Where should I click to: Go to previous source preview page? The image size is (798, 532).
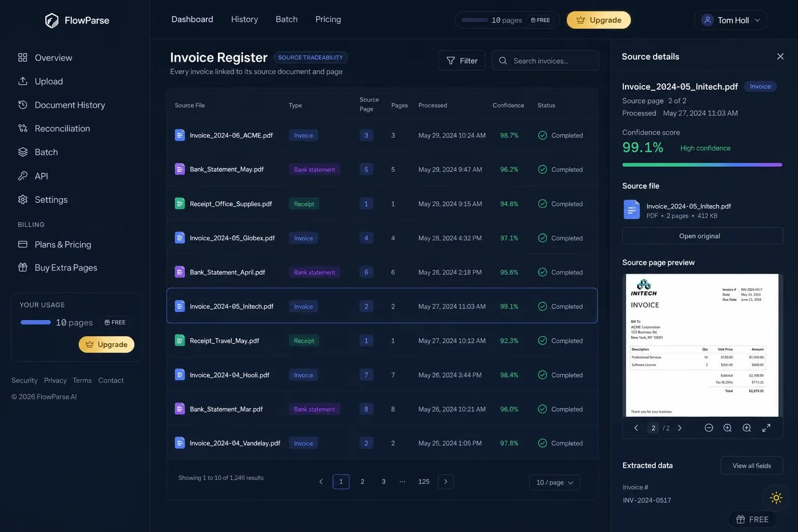[636, 428]
